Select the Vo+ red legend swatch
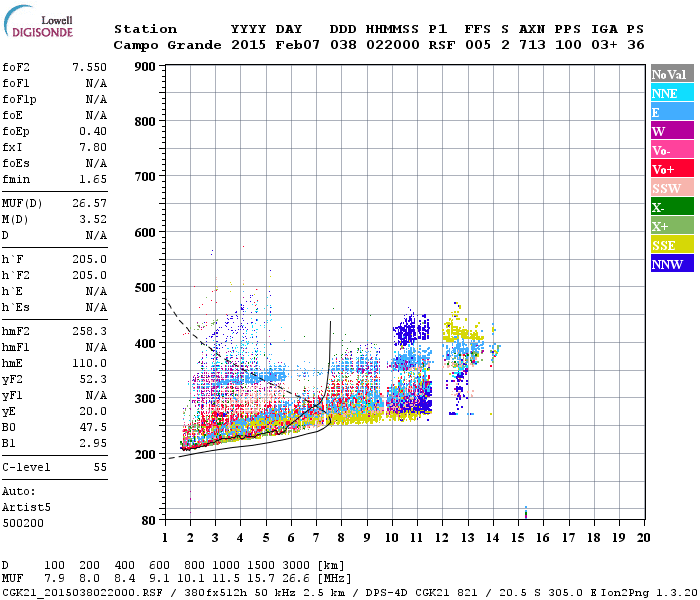 672,169
